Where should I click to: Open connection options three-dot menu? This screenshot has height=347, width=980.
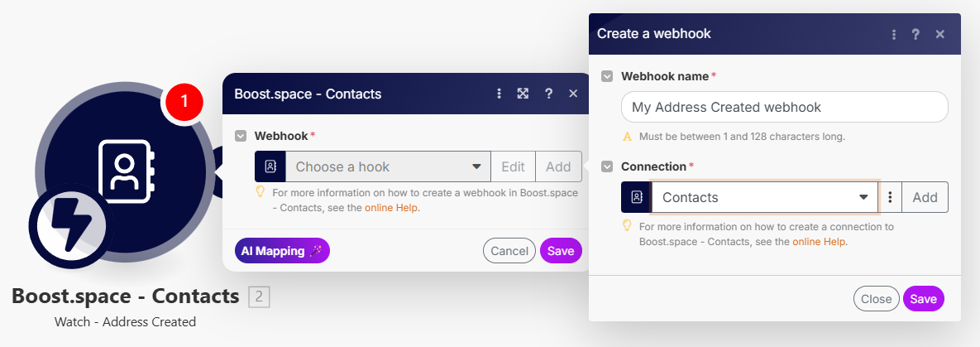click(890, 197)
